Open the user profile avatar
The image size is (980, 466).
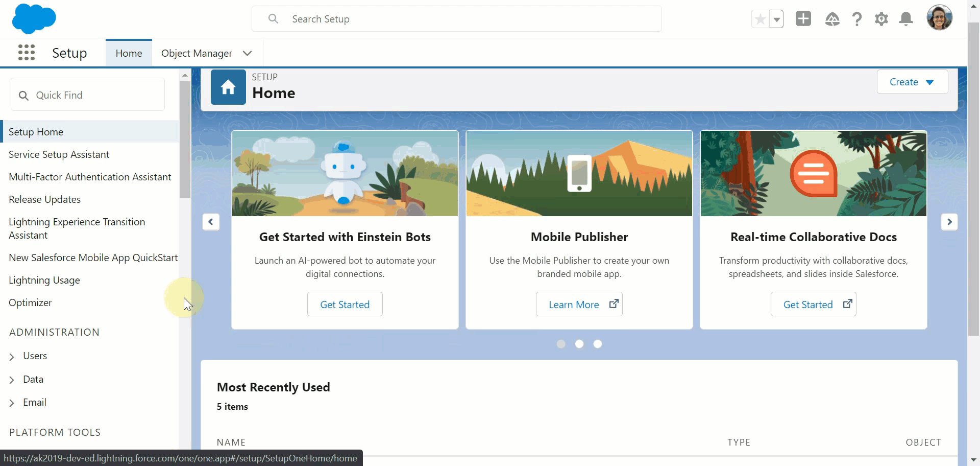[940, 18]
